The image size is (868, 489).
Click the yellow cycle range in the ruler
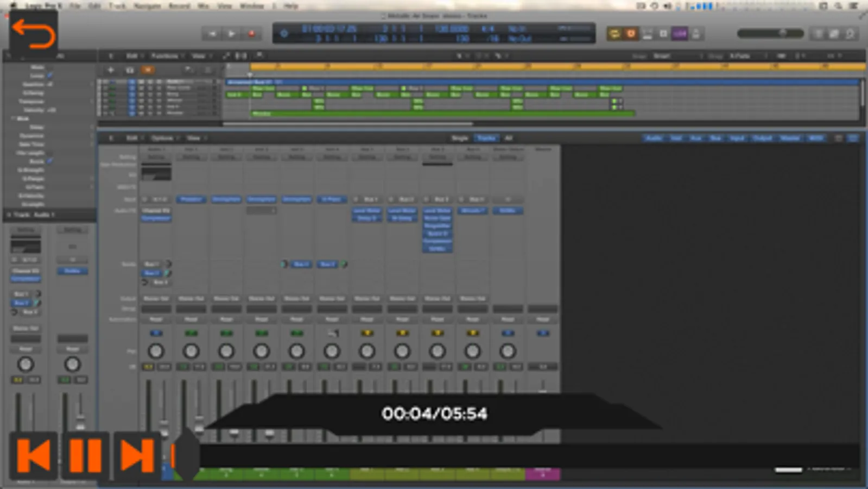(558, 66)
